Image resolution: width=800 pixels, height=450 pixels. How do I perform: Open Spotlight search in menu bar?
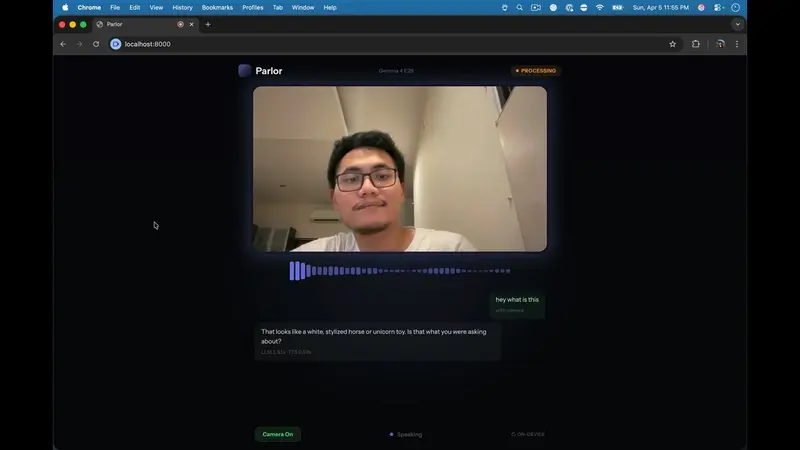519,8
